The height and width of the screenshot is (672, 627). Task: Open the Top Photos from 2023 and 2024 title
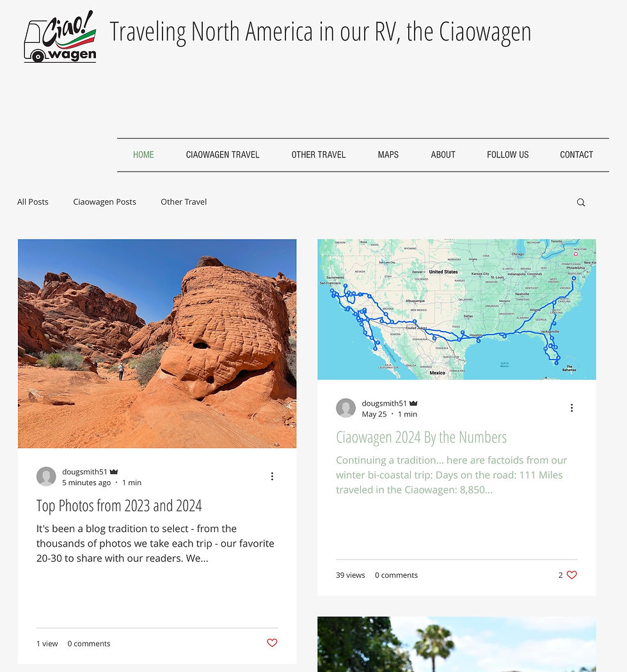click(119, 506)
